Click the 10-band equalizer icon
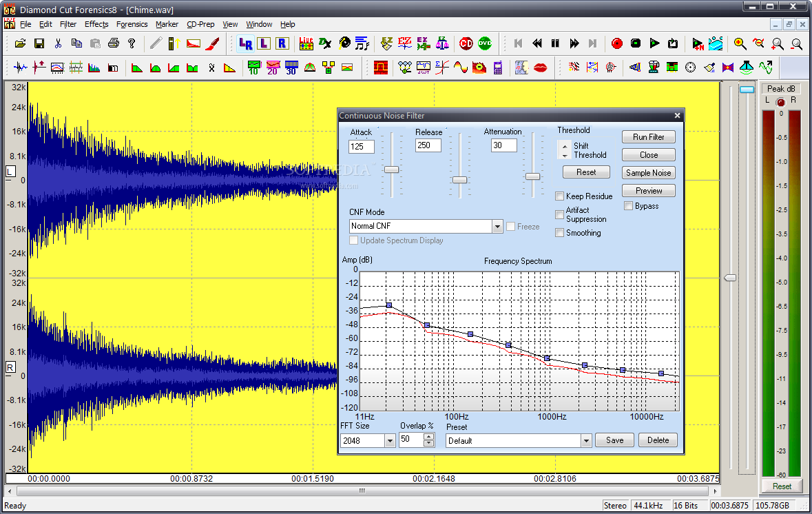This screenshot has height=514, width=812. click(x=253, y=68)
